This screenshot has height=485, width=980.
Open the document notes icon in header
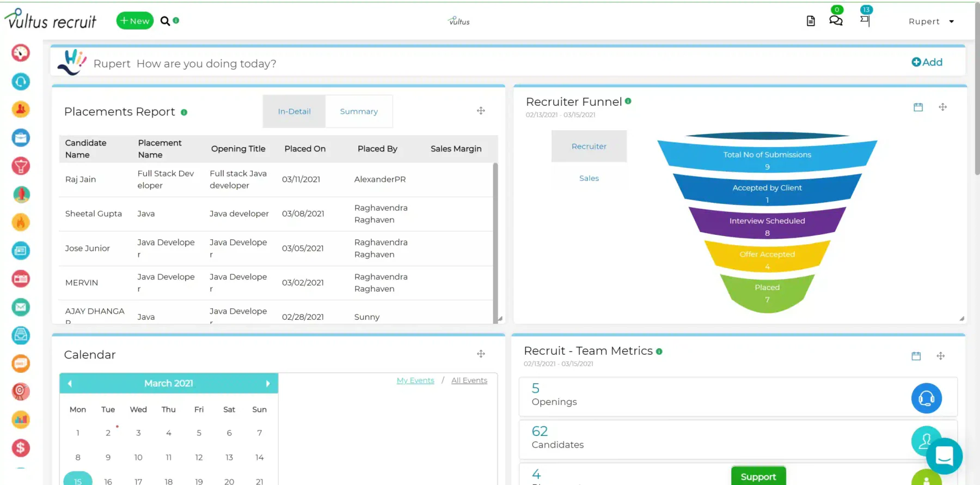pyautogui.click(x=811, y=21)
